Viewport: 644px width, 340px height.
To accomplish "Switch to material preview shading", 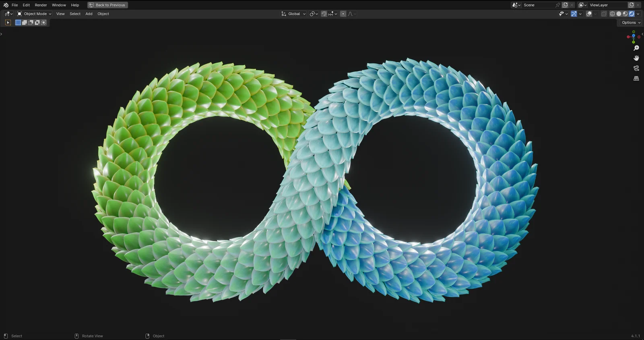I will [625, 14].
